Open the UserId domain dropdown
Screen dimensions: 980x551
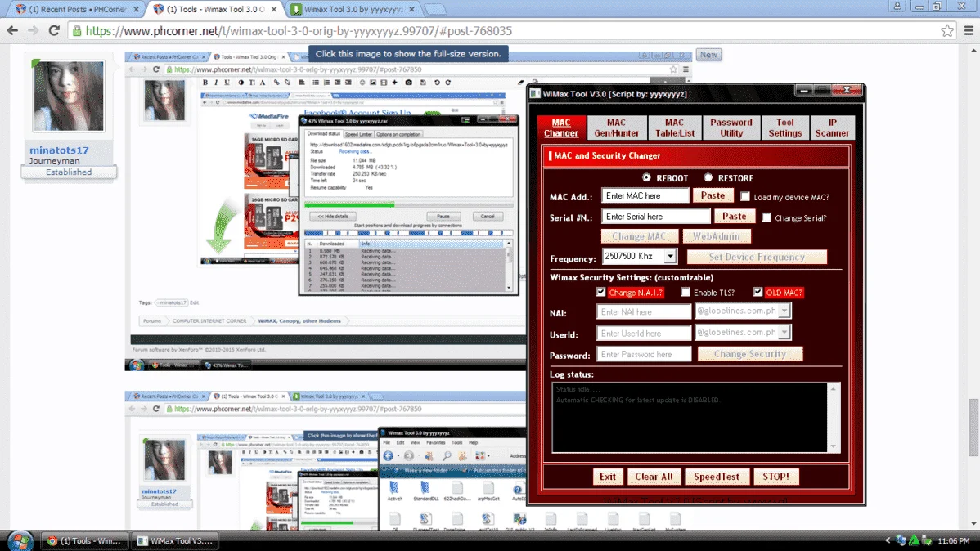784,333
